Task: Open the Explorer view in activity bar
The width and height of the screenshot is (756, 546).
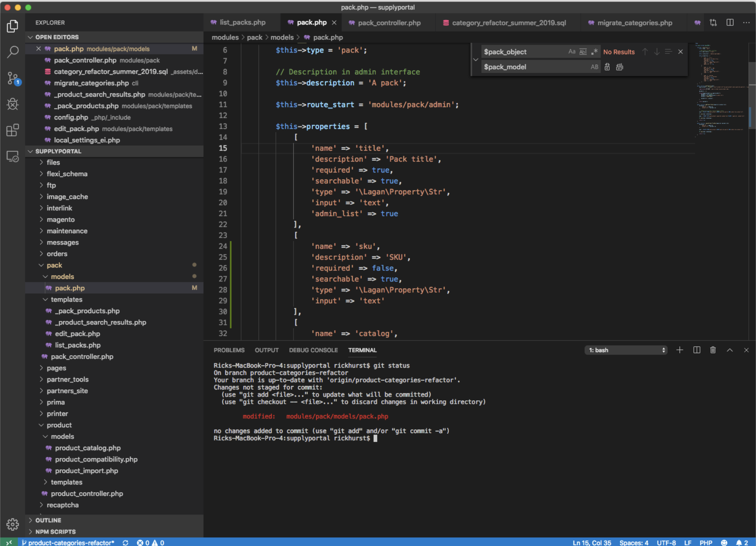Action: click(12, 26)
